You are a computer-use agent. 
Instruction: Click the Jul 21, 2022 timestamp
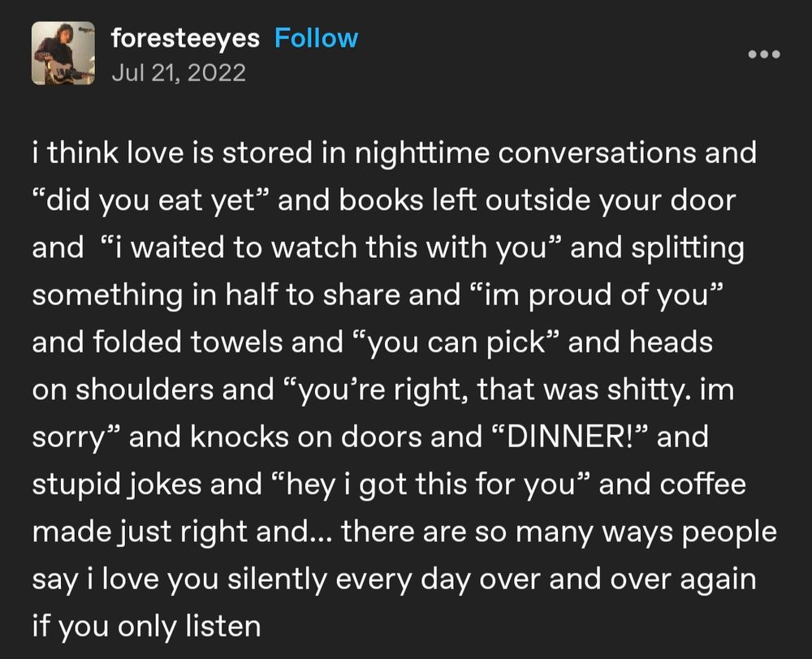pos(179,72)
